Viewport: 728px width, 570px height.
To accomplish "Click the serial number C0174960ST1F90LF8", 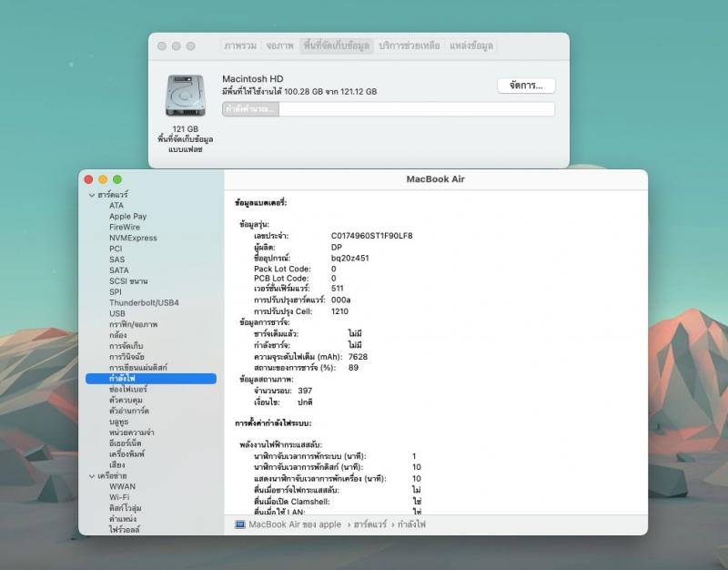I will point(372,236).
